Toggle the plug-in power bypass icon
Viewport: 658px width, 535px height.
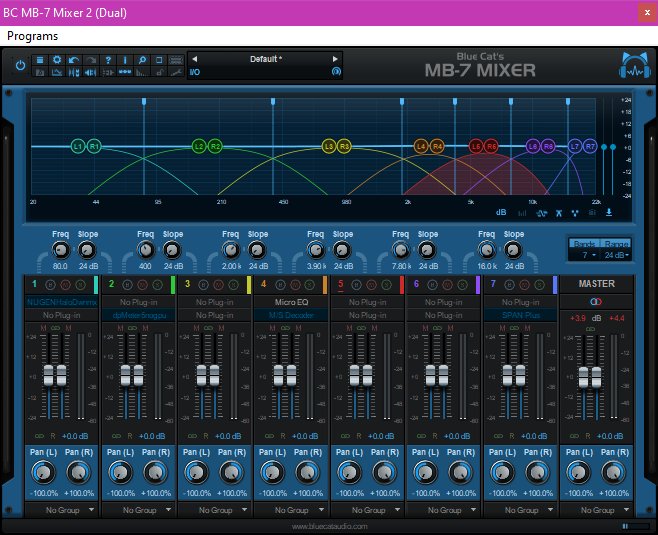(x=20, y=65)
